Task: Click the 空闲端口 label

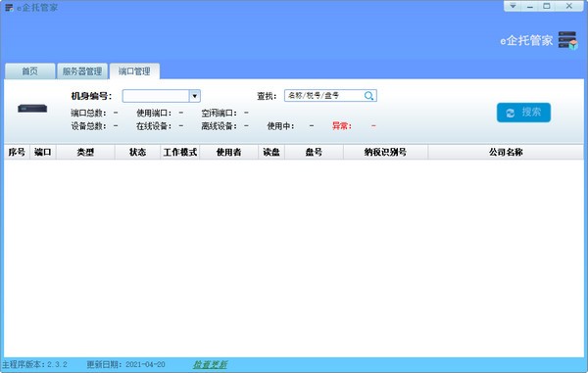Action: click(x=219, y=113)
